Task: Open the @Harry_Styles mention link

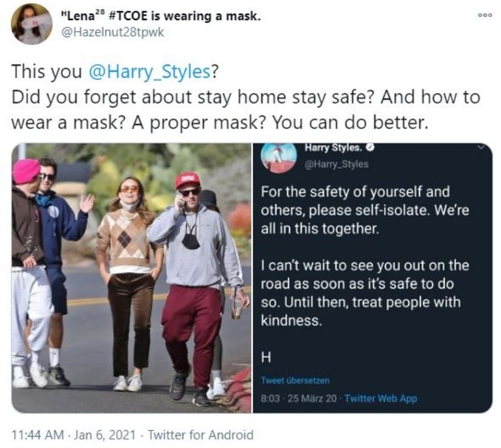Action: pyautogui.click(x=149, y=72)
